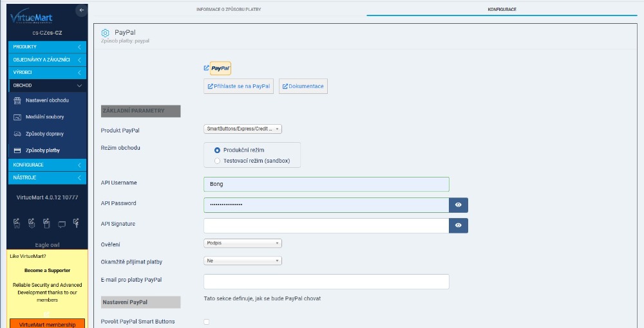This screenshot has width=644, height=328.
Task: Open the Facebook link icon in sidebar
Action: click(77, 224)
